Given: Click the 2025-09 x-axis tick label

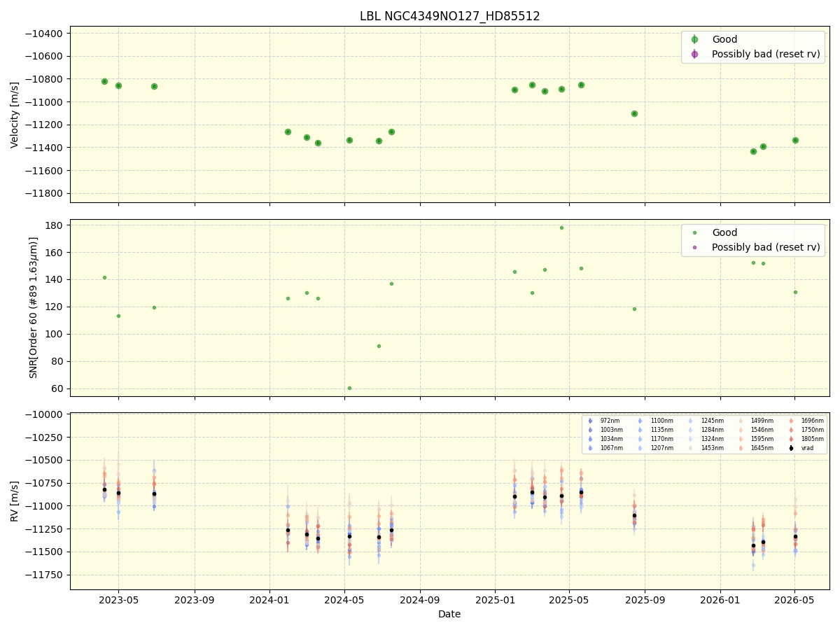Looking at the screenshot, I should (645, 600).
